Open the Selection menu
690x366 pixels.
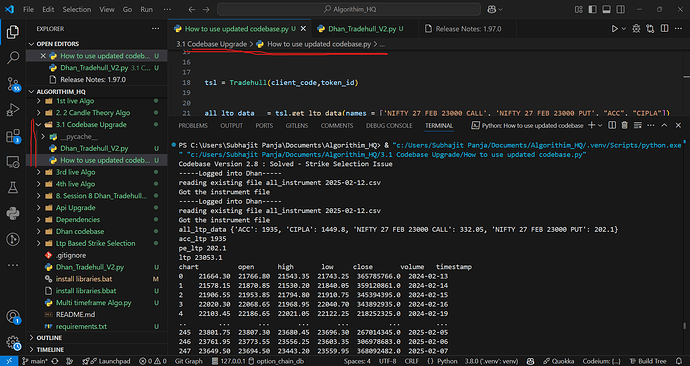click(77, 9)
